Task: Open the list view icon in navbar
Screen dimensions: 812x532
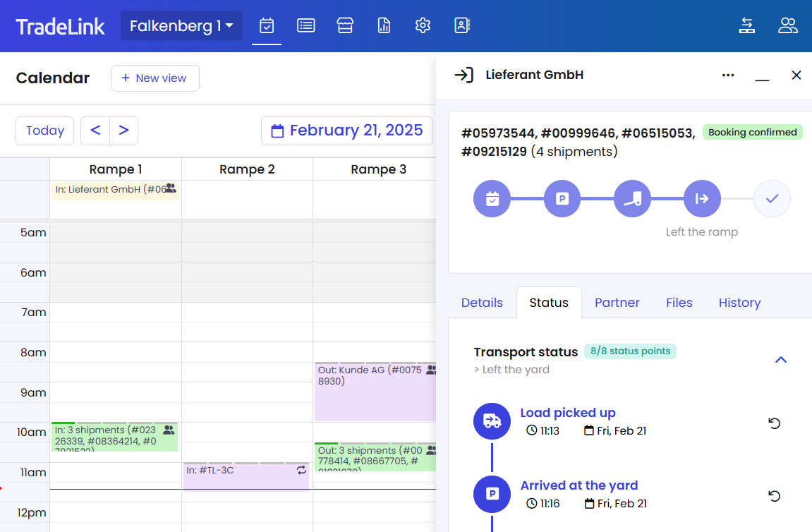Action: click(x=305, y=26)
